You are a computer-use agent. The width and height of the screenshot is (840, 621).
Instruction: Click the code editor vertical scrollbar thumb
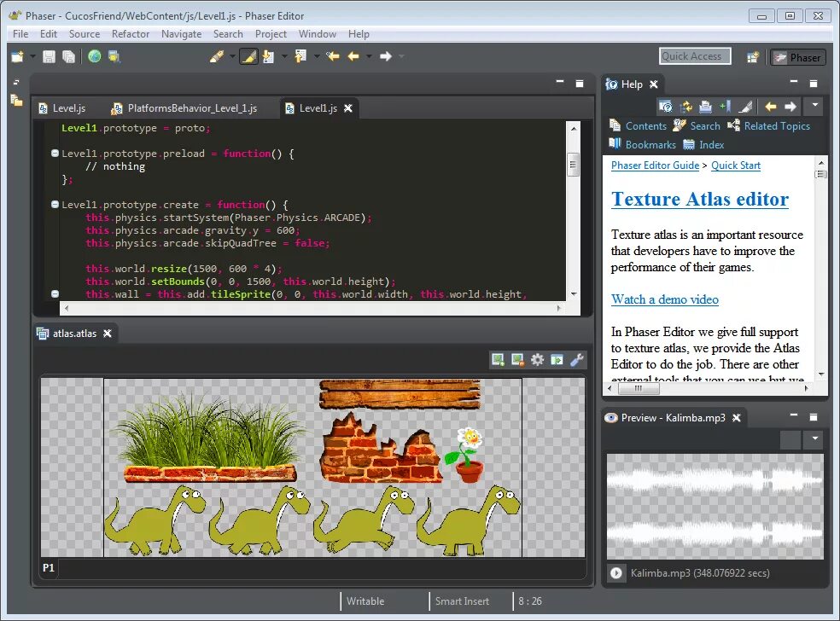(x=573, y=165)
